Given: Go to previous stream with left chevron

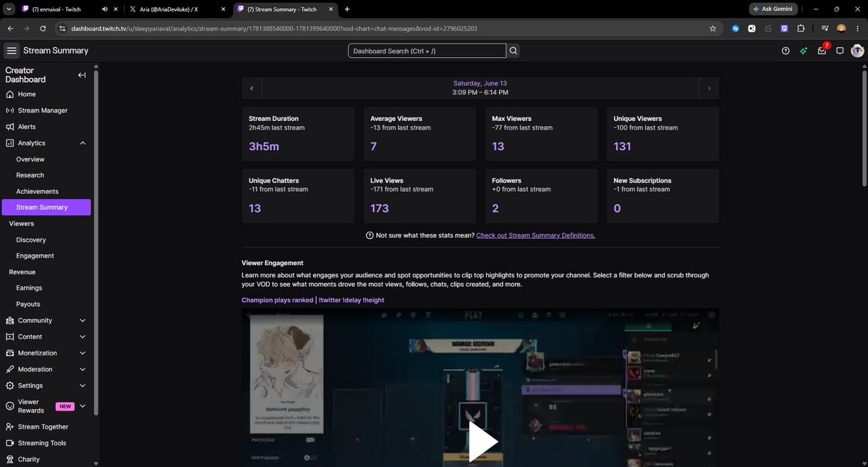Looking at the screenshot, I should (x=252, y=88).
